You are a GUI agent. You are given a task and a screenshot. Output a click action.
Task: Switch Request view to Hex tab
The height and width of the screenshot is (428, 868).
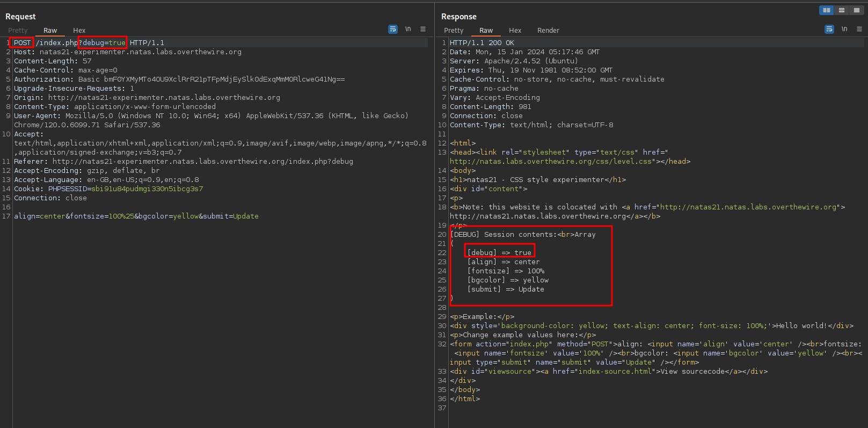point(79,31)
